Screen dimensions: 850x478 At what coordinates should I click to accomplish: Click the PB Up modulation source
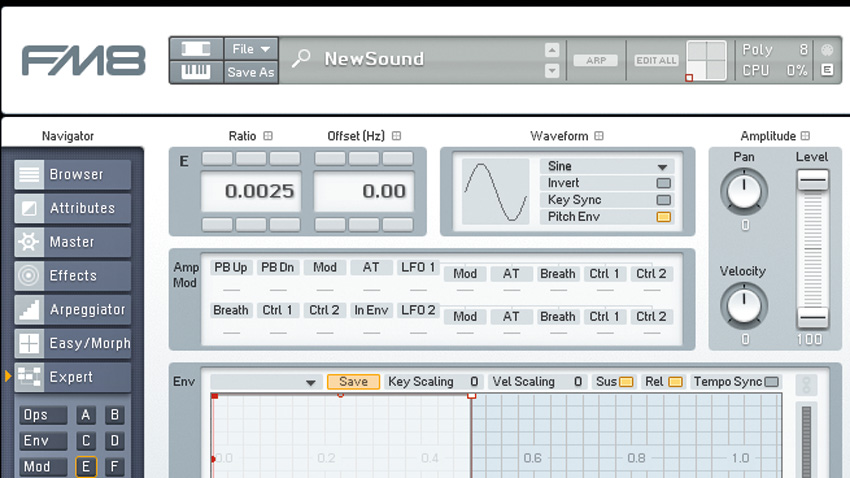pyautogui.click(x=230, y=267)
